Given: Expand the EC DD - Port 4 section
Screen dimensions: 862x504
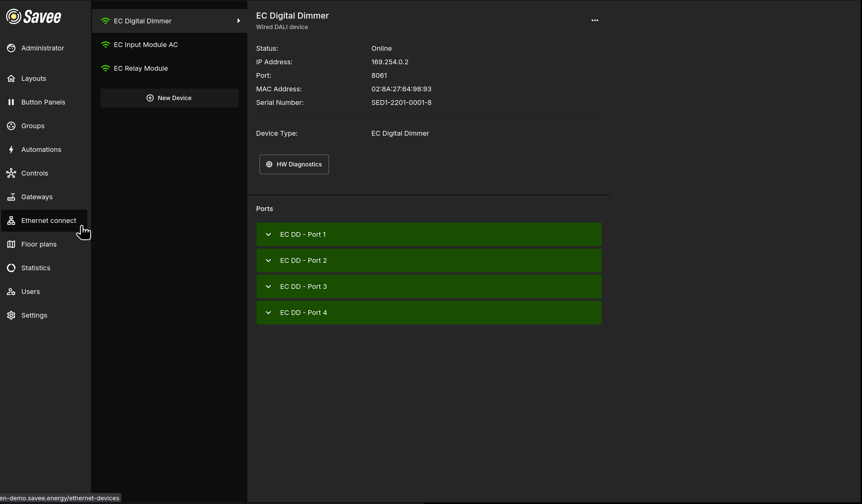Looking at the screenshot, I should 428,313.
